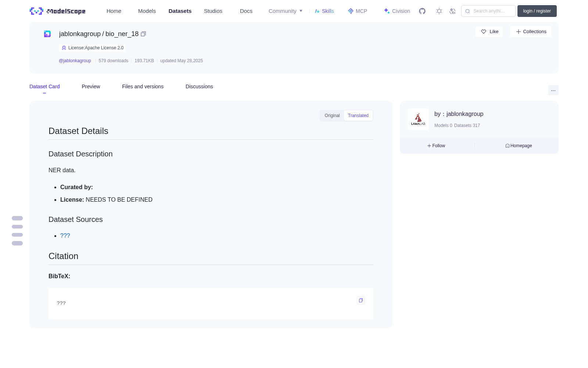Click the '579 downloads' text

114,61
